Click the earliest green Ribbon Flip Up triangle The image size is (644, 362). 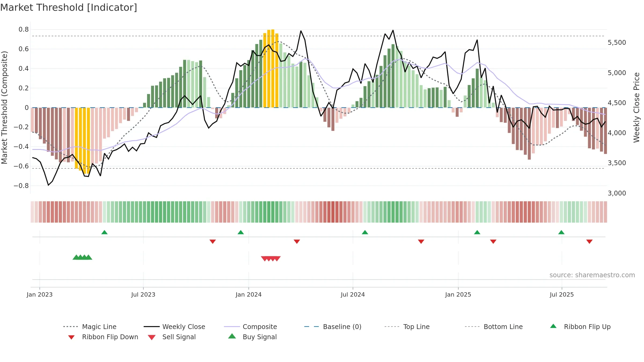click(104, 232)
